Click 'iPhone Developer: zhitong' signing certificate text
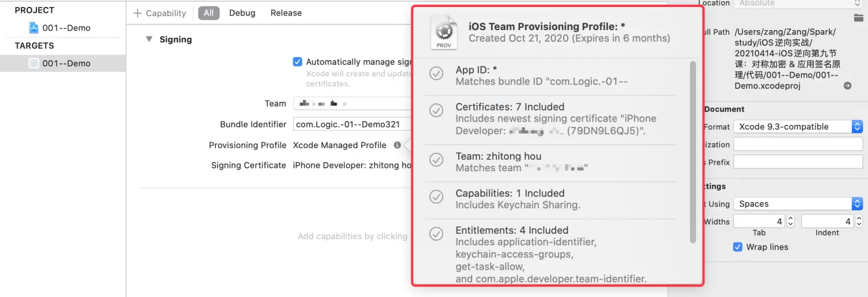The width and height of the screenshot is (868, 297). pyautogui.click(x=352, y=165)
